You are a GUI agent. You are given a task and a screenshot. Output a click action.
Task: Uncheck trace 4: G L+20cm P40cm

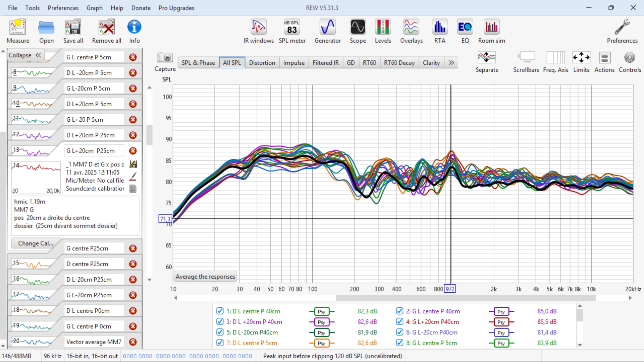[x=399, y=322]
